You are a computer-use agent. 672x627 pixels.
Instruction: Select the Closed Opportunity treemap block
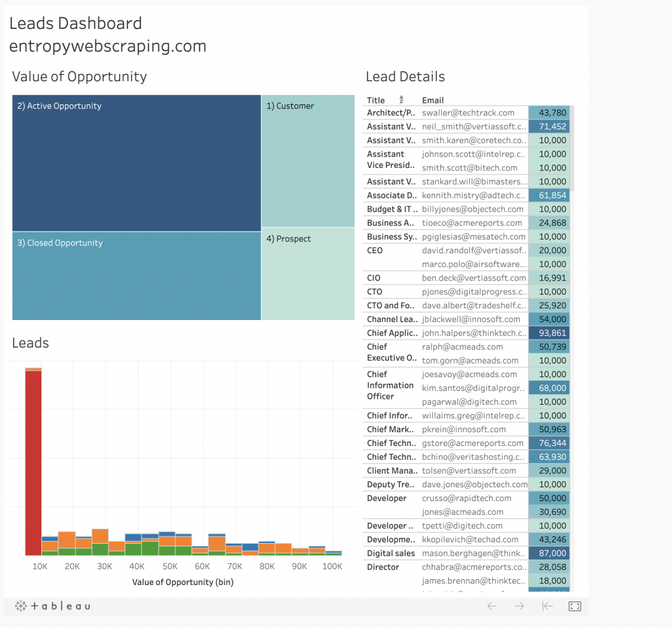pyautogui.click(x=136, y=276)
